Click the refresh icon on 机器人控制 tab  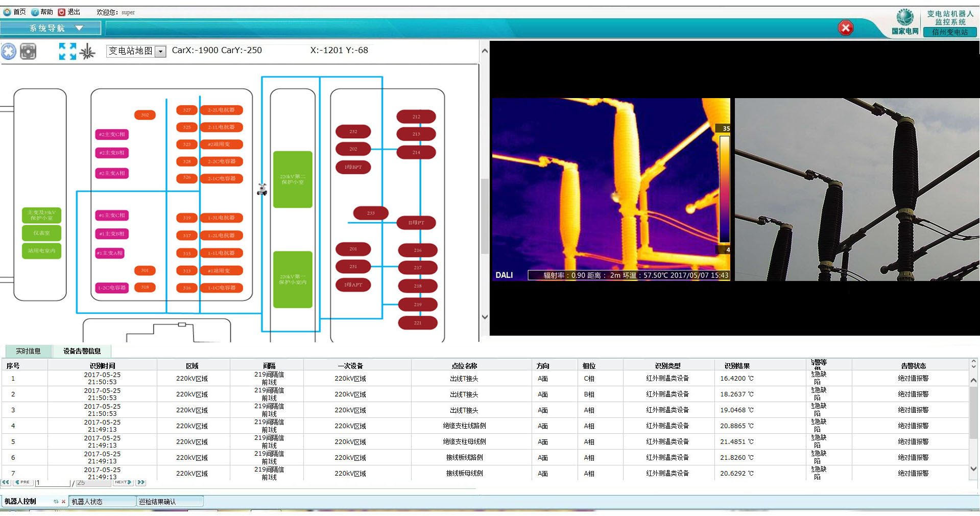pyautogui.click(x=56, y=502)
